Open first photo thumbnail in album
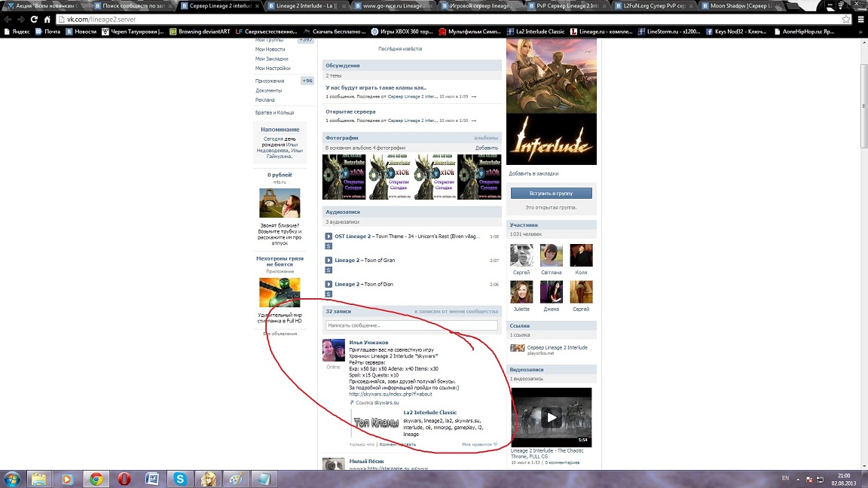Viewport: 868px width, 488px height. (x=344, y=176)
